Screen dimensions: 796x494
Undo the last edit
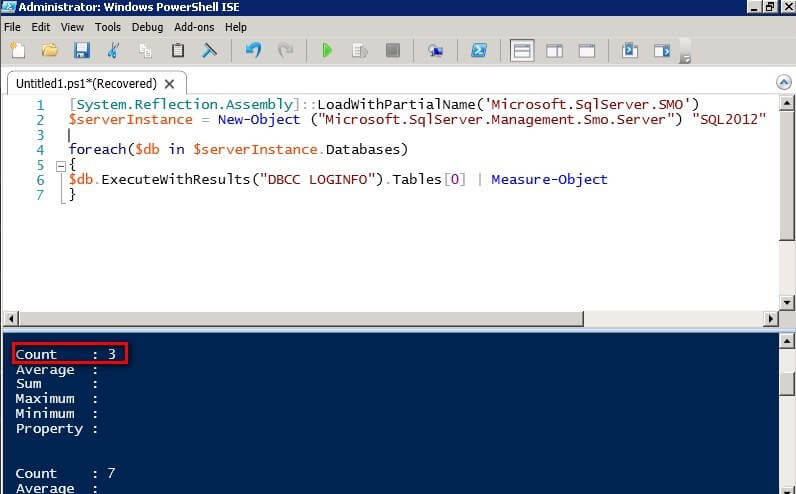[x=253, y=50]
